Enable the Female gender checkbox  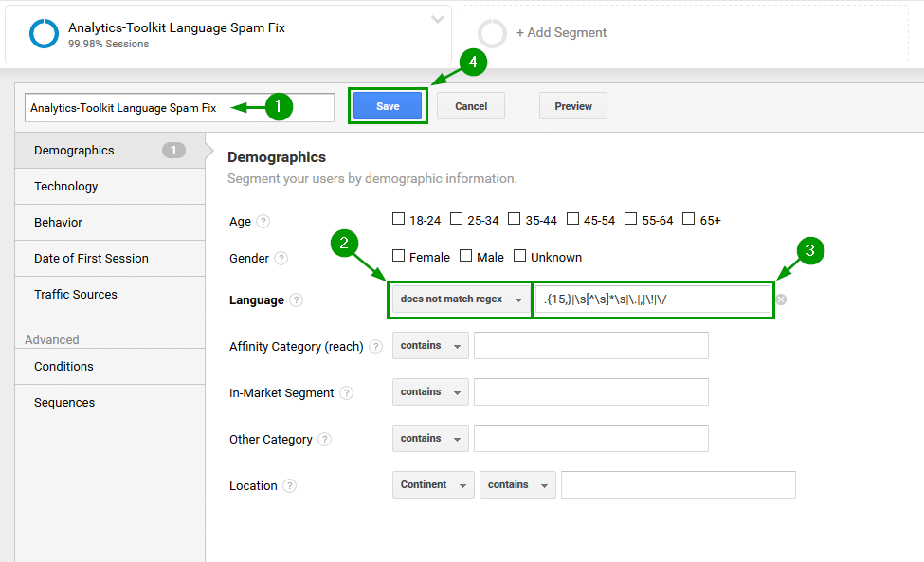399,256
